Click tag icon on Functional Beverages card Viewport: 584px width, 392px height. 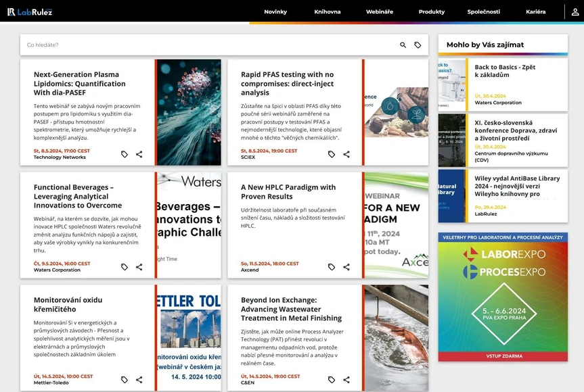point(125,267)
